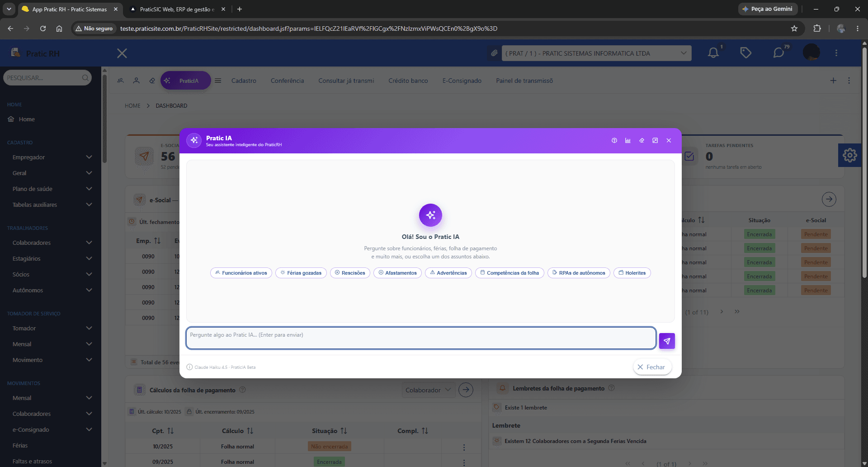Click the help icon beside Lembretes da folha

click(612, 388)
